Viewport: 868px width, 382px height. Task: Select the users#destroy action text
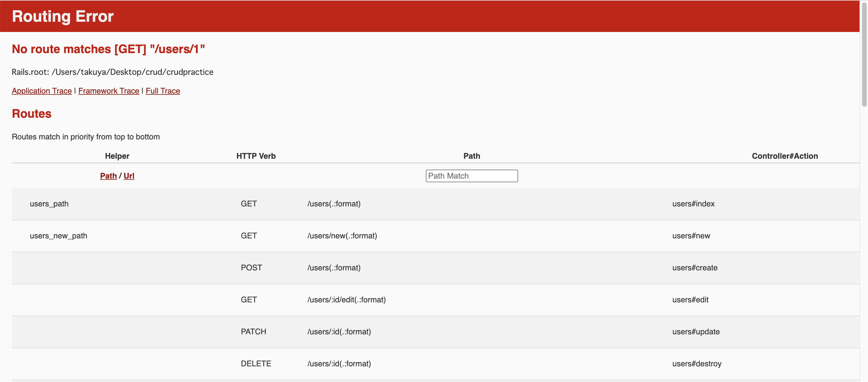tap(696, 364)
